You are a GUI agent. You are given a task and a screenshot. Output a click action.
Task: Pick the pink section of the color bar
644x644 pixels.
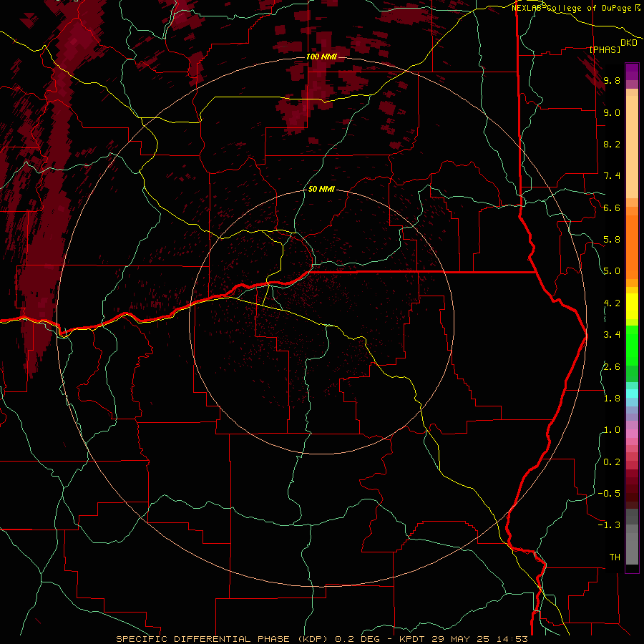click(632, 434)
